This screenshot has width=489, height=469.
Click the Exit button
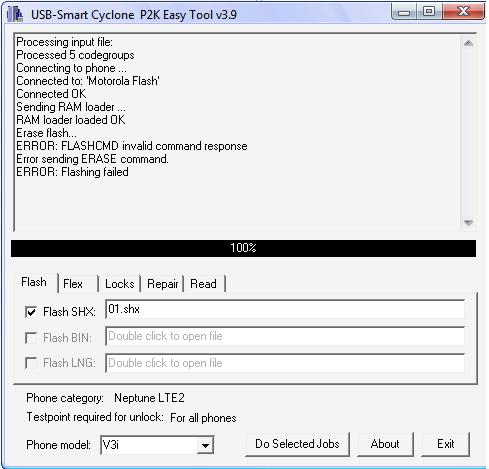(446, 444)
